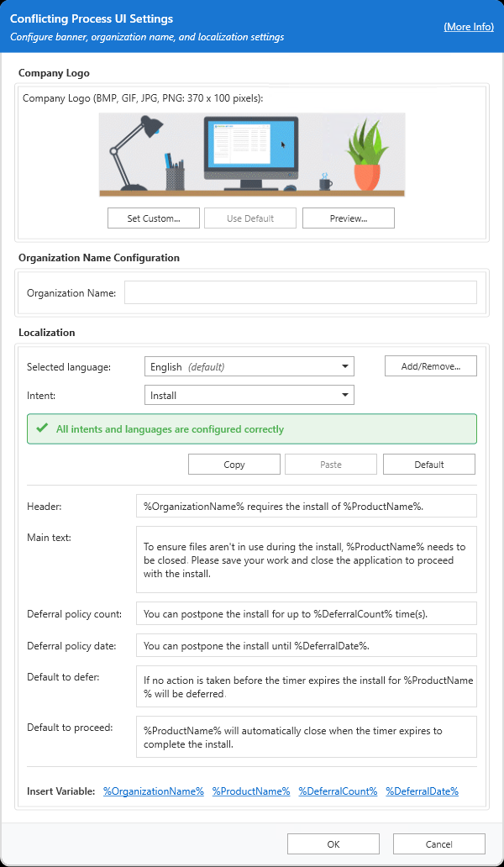Expand the language list arrow
Image resolution: width=504 pixels, height=867 pixels.
[344, 366]
